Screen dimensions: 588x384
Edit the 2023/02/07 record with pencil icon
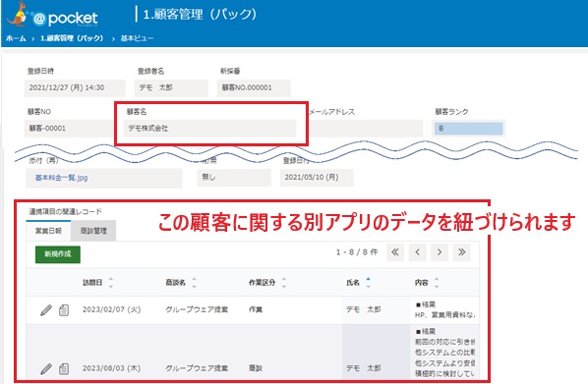tap(46, 310)
